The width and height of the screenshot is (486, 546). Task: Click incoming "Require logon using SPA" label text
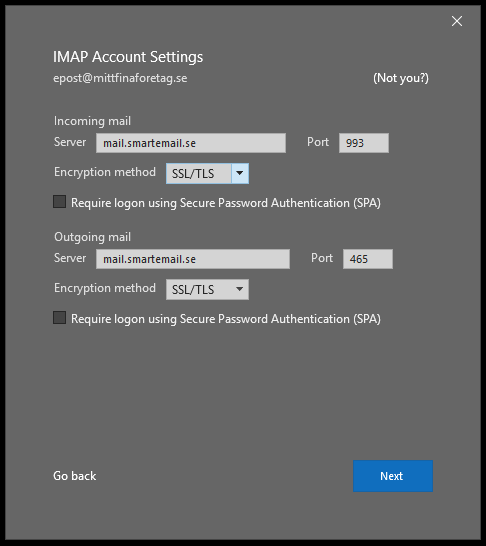pyautogui.click(x=226, y=203)
